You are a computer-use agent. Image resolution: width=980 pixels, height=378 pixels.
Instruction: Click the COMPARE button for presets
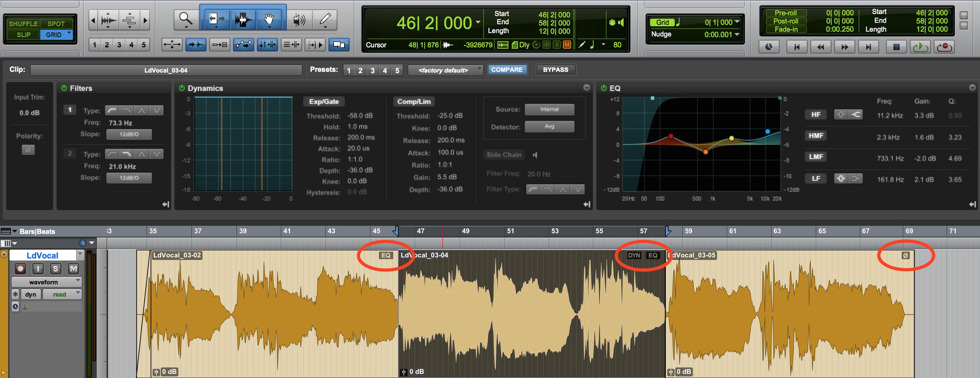[x=506, y=69]
